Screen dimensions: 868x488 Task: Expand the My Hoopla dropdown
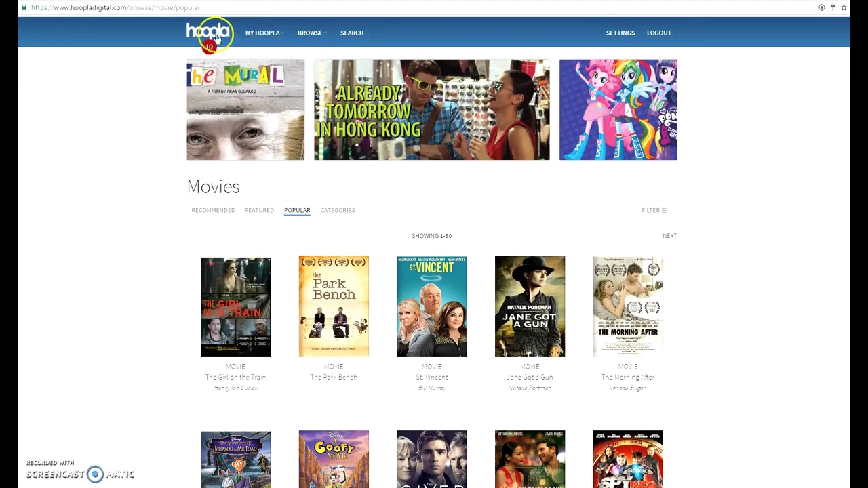point(264,33)
